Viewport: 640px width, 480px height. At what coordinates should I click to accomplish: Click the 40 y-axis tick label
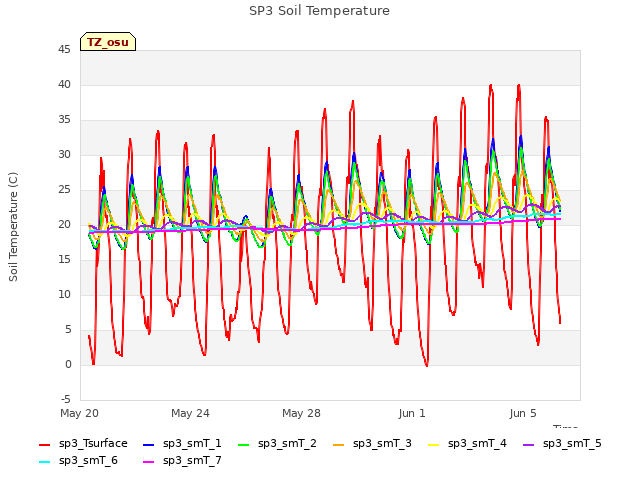pos(64,85)
